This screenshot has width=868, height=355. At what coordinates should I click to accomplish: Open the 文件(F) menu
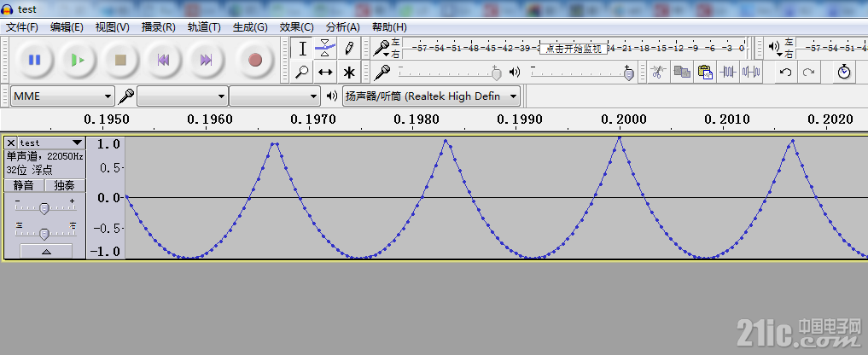[22, 27]
